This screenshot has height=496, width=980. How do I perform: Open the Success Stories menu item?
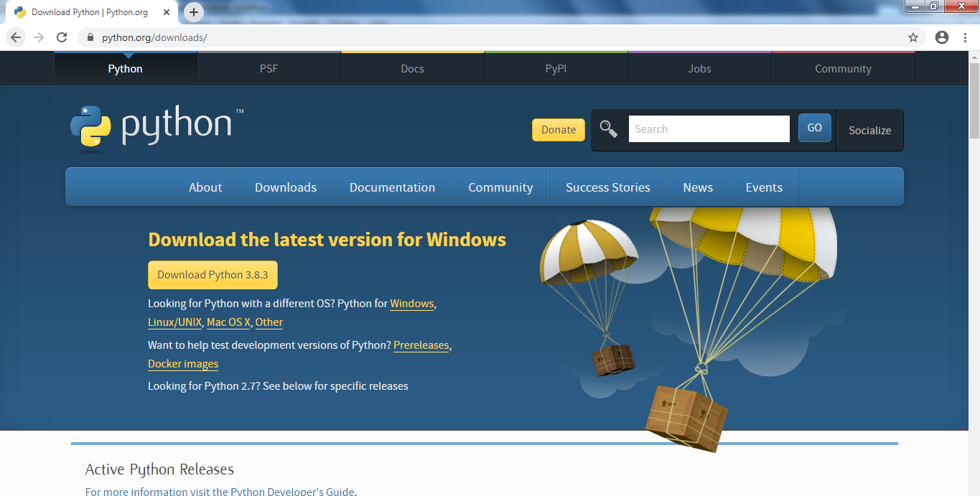pos(608,187)
